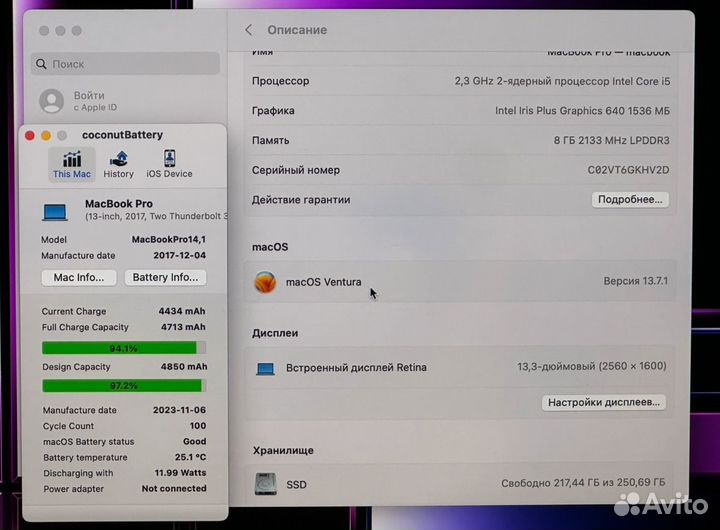Click the MacBook Pro laptop icon in coconutBattery

(x=55, y=213)
